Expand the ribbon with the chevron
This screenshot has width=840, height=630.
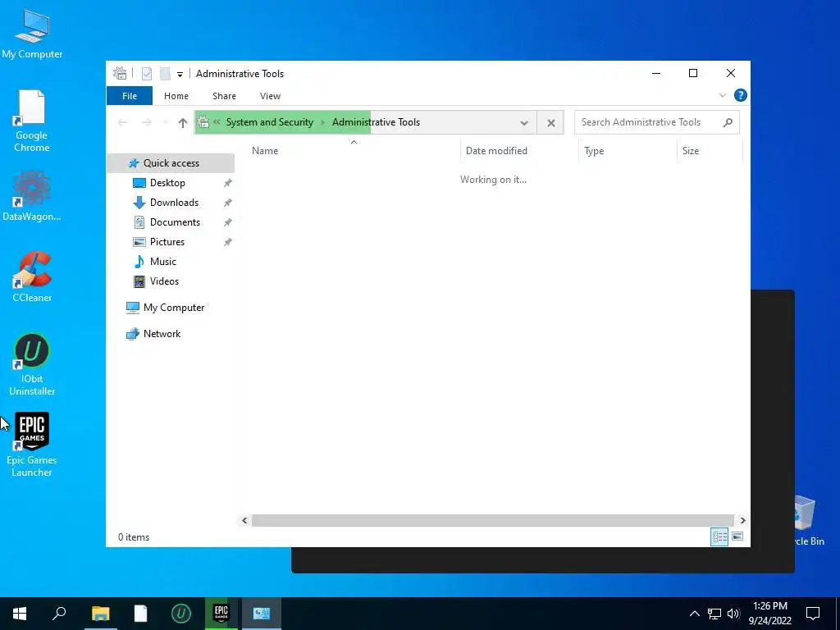[x=722, y=95]
